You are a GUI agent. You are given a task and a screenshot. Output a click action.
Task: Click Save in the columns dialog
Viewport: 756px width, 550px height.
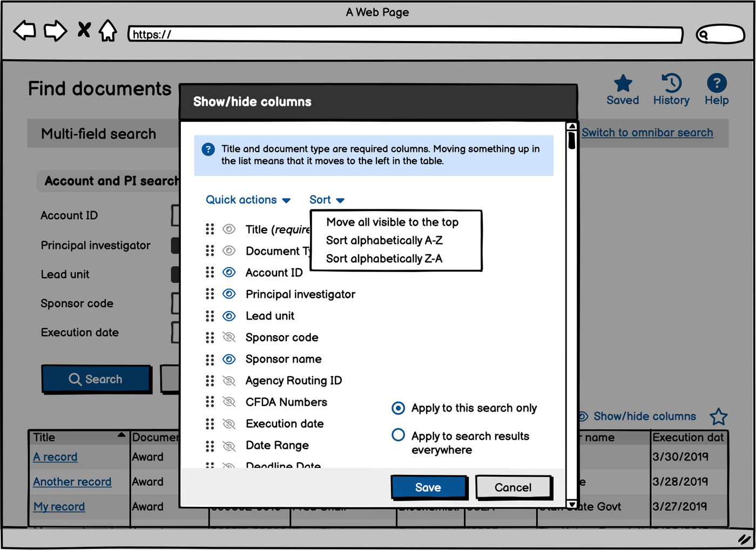[429, 487]
